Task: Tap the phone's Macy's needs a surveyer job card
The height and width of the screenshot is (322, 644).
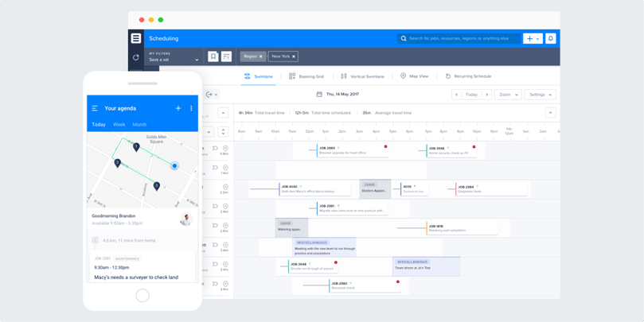Action: pyautogui.click(x=142, y=266)
